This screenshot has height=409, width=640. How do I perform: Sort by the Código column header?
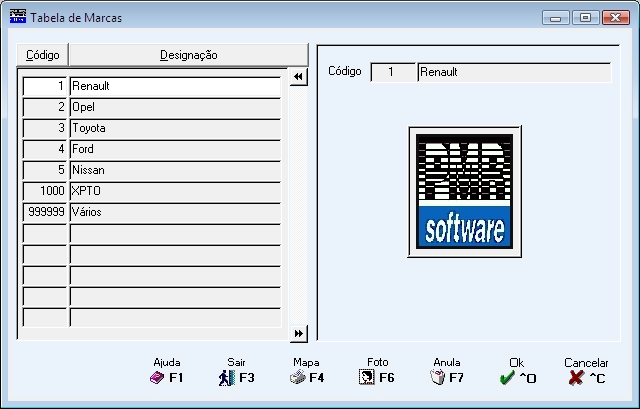tap(42, 55)
